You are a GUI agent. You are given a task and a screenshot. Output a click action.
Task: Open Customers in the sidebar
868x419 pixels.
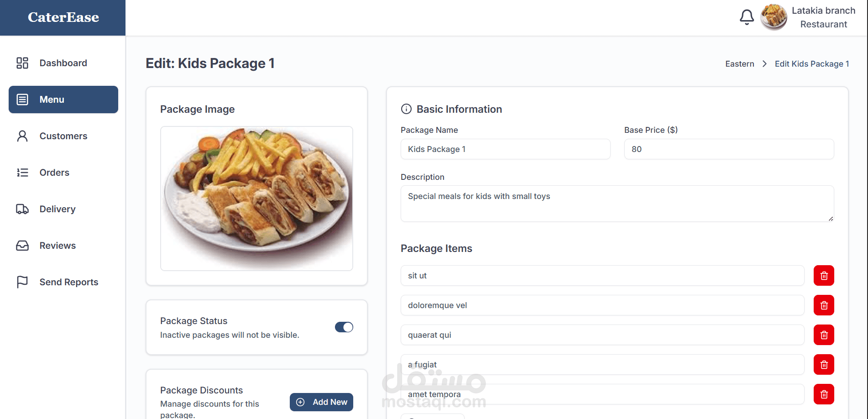63,136
